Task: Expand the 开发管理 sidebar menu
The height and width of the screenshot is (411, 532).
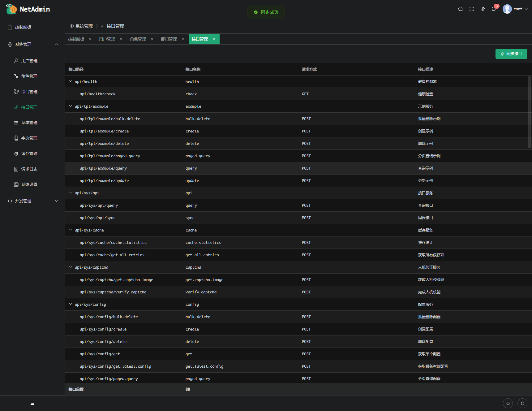Action: coord(32,201)
